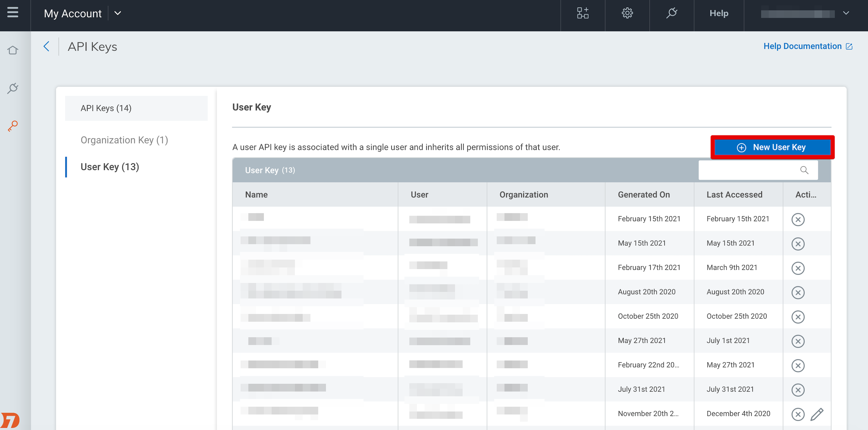Go back using the left chevron
Image resolution: width=868 pixels, height=430 pixels.
[47, 47]
